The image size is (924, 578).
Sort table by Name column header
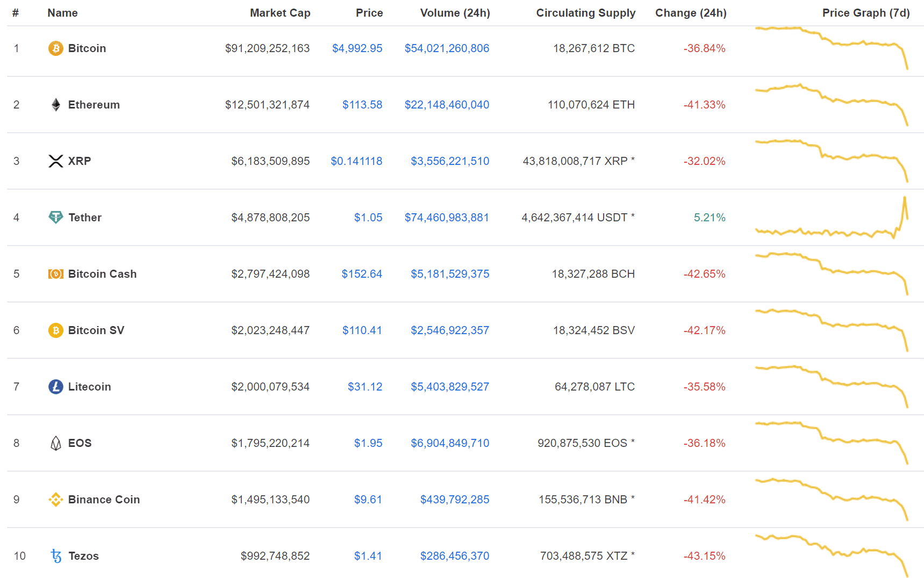pos(62,13)
